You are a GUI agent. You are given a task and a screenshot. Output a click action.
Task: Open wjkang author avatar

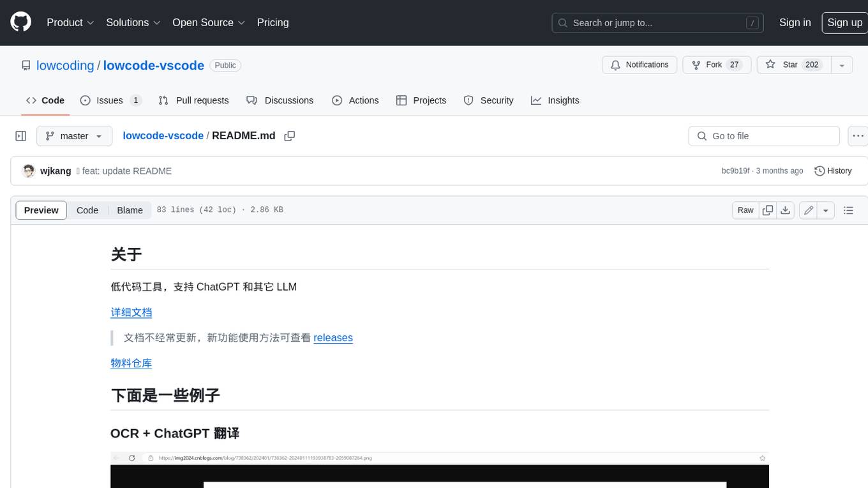(28, 171)
